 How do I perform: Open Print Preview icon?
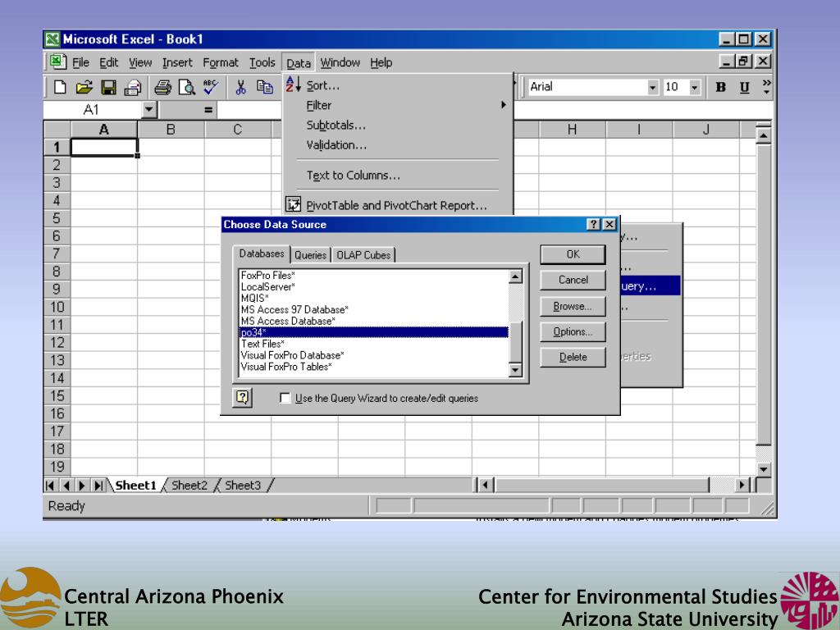186,87
